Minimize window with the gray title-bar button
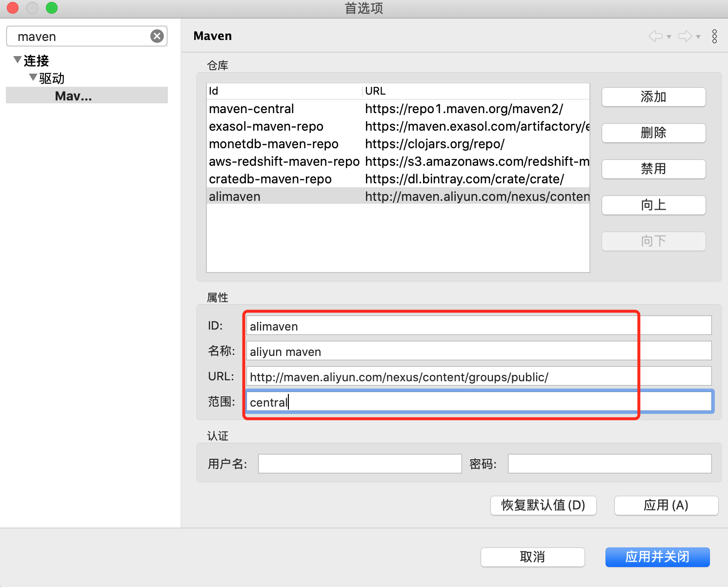 point(32,8)
